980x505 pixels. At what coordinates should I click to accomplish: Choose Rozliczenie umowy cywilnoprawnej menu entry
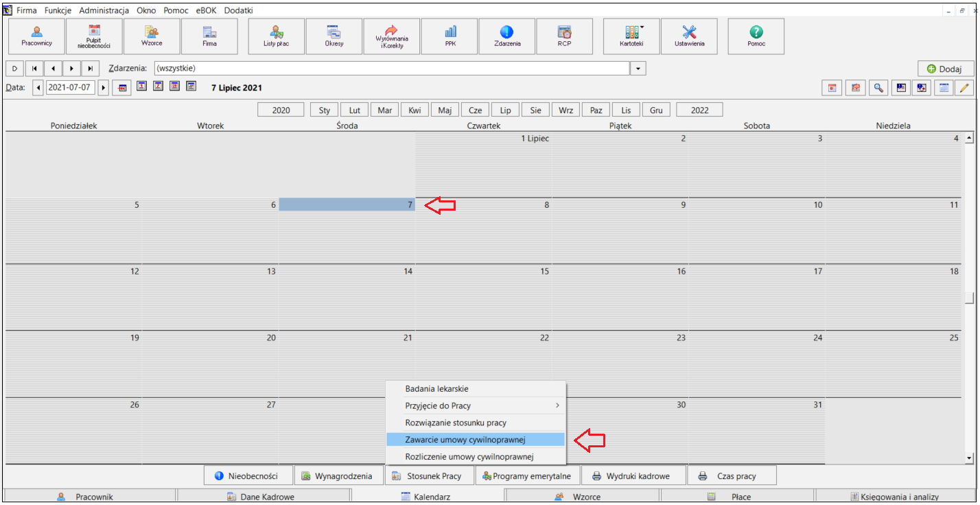pyautogui.click(x=476, y=456)
